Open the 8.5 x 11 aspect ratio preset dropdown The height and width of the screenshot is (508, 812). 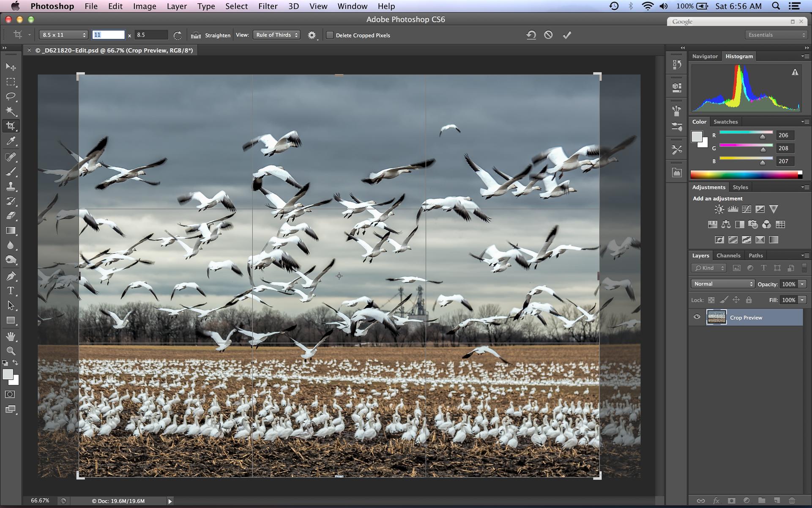(x=63, y=35)
